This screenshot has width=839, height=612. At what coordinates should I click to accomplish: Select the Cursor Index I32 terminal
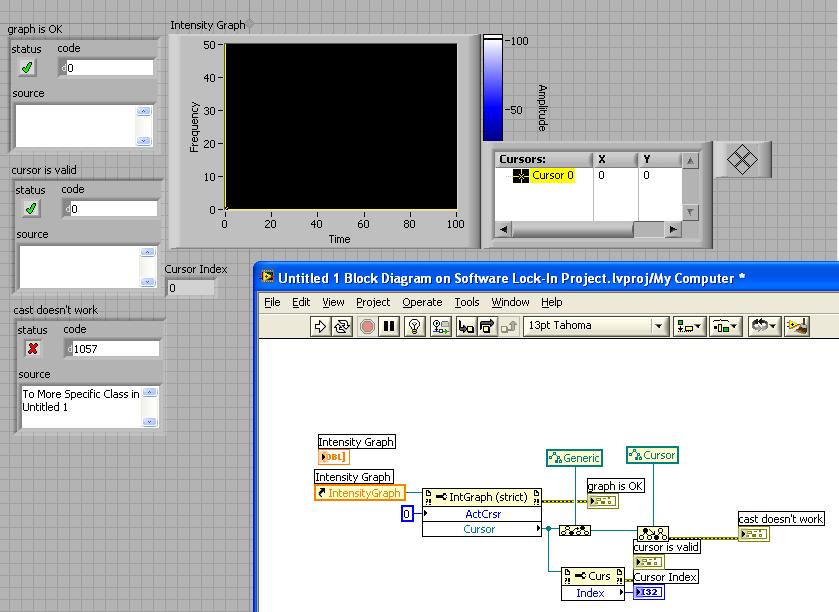649,592
